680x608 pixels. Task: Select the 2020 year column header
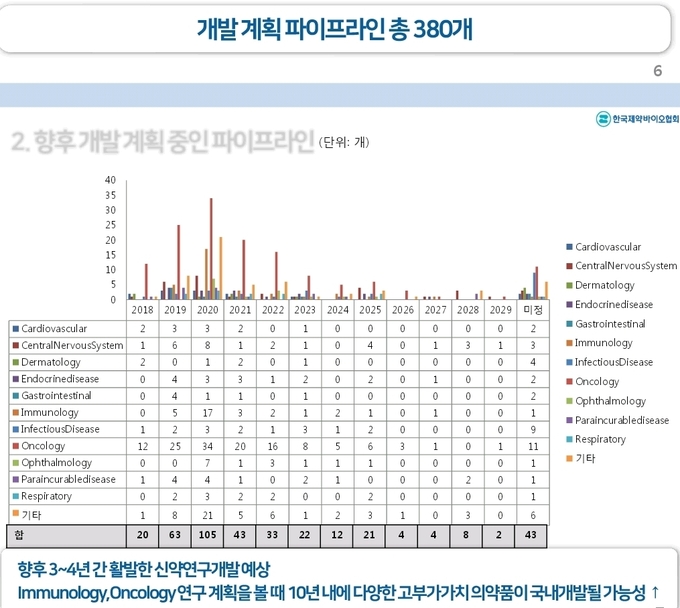tap(209, 310)
